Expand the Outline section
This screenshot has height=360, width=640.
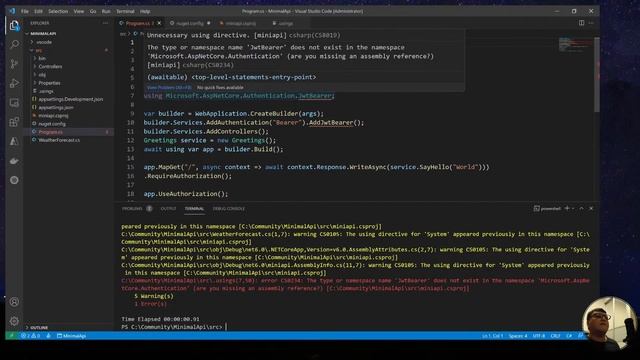(x=69, y=327)
